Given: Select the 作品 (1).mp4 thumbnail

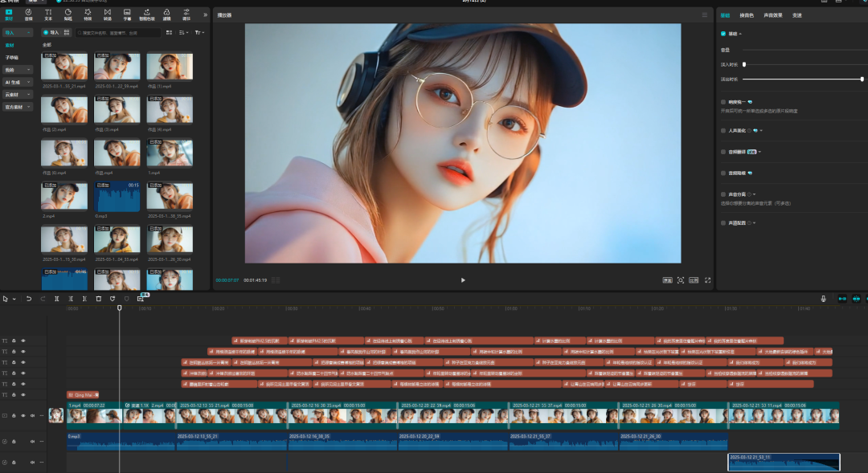Looking at the screenshot, I should [x=170, y=67].
